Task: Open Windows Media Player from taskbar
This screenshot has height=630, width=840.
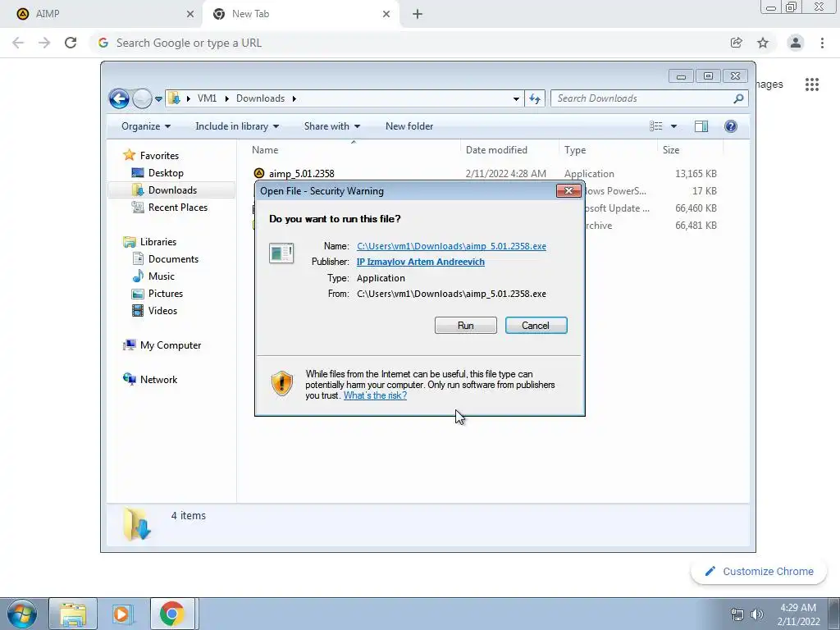Action: coord(121,614)
